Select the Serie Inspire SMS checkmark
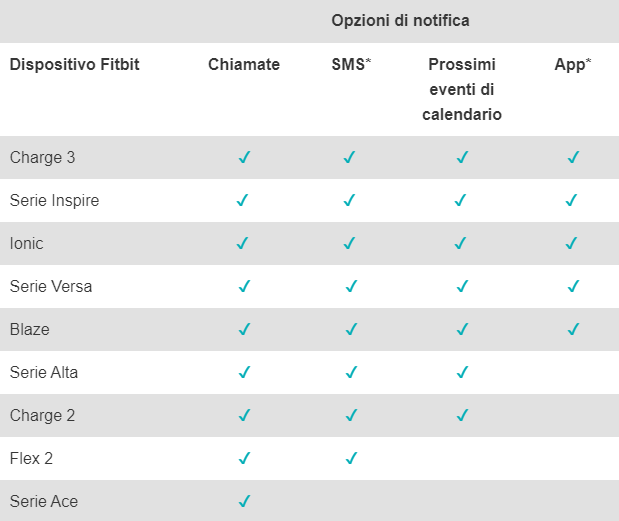Viewport: 619px width, 521px height. pyautogui.click(x=349, y=200)
